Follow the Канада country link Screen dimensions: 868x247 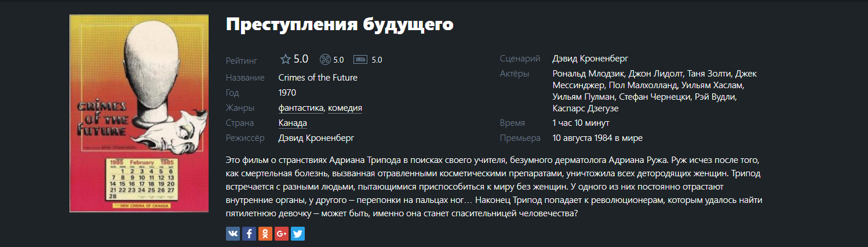pyautogui.click(x=293, y=123)
